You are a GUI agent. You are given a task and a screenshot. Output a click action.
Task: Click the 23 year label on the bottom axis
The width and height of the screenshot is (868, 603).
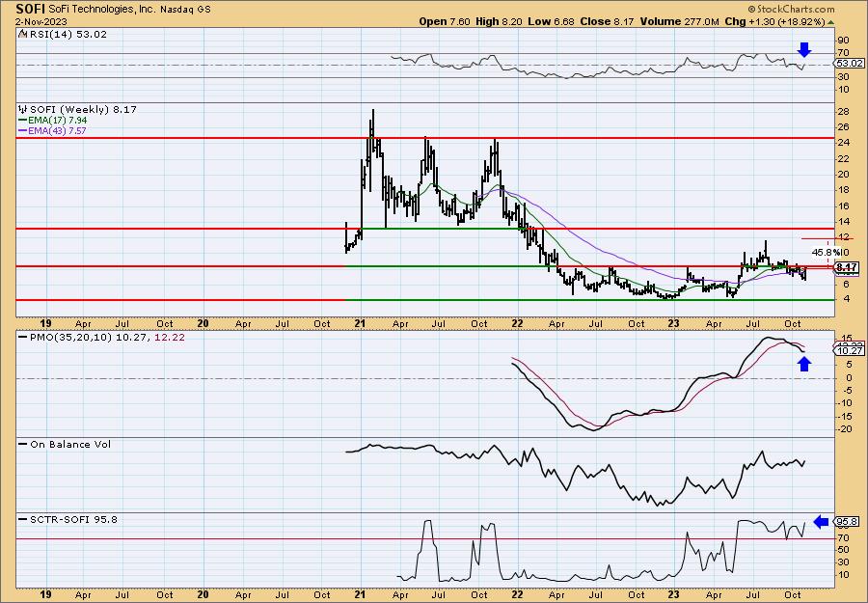(x=674, y=594)
